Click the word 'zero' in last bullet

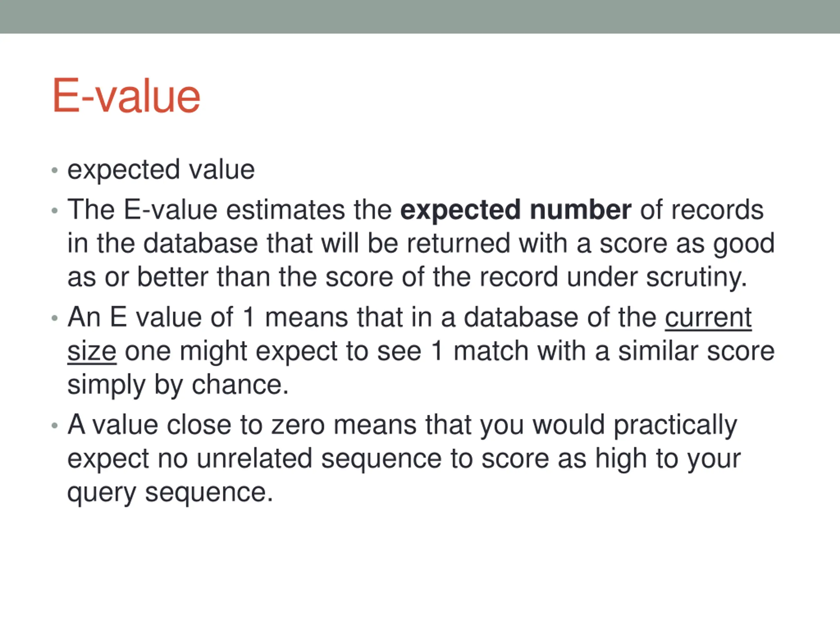click(x=298, y=425)
